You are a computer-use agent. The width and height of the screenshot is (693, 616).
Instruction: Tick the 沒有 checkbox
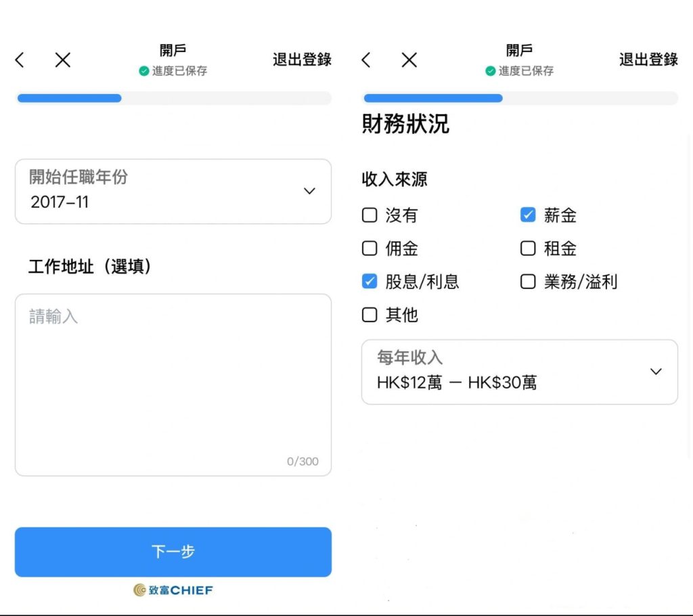370,215
